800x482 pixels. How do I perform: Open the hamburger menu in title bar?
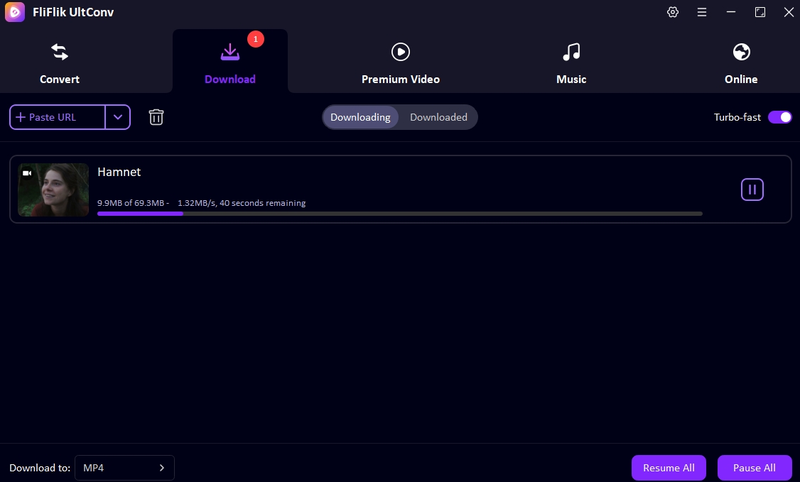tap(702, 12)
